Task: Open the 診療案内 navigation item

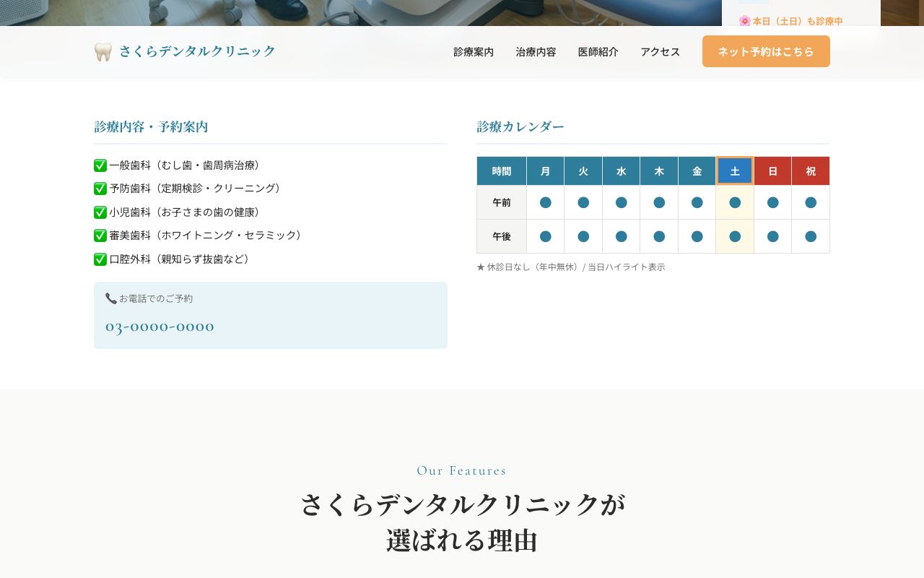Action: pyautogui.click(x=474, y=51)
